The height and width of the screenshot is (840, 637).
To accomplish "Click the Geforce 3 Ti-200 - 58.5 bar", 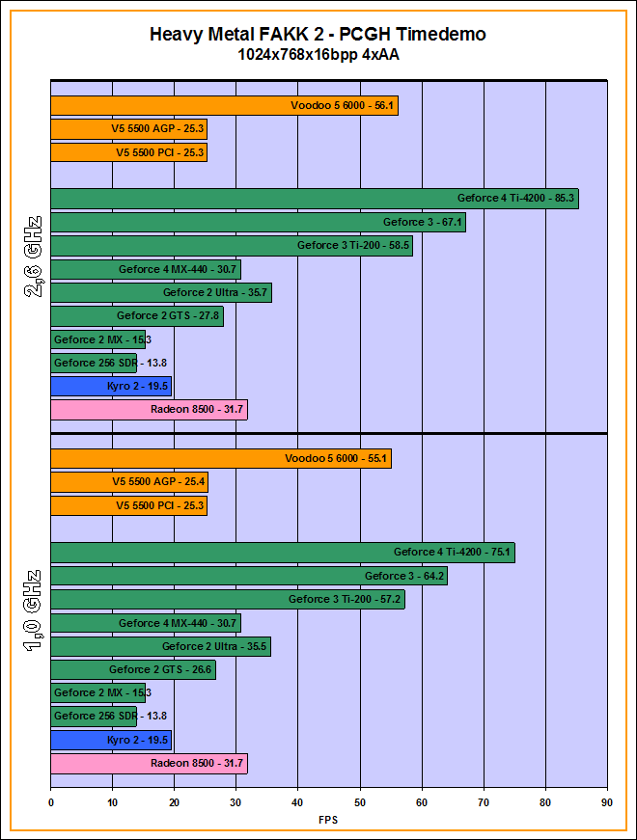I will coord(231,246).
